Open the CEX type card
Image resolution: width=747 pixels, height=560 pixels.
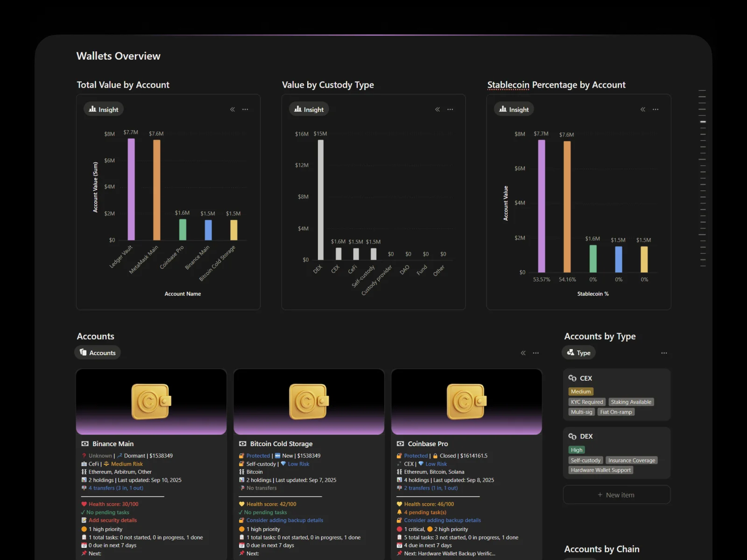585,378
